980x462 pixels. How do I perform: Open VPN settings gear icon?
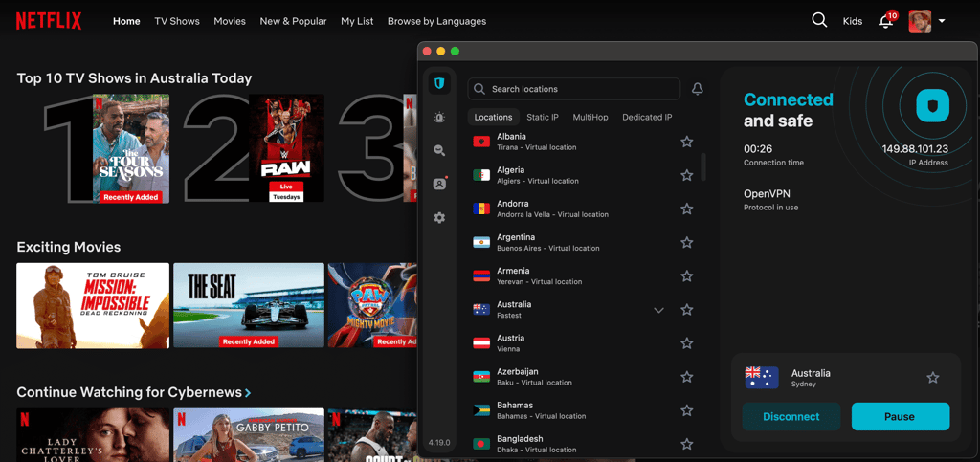point(439,218)
